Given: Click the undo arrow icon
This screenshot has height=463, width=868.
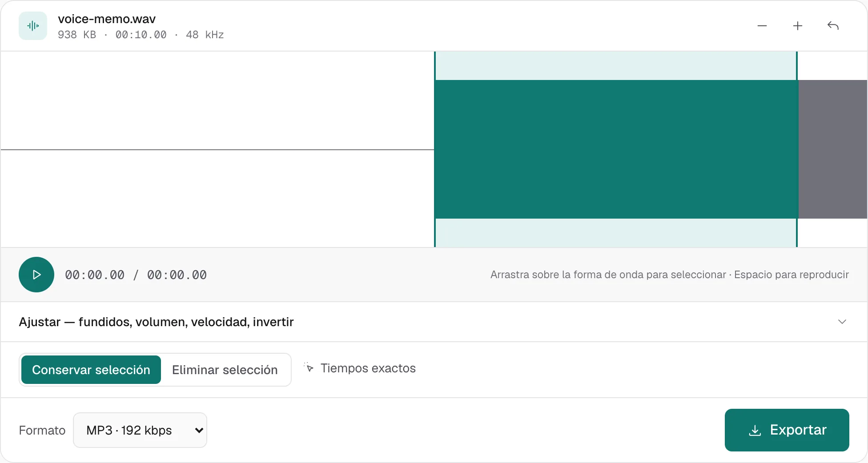Looking at the screenshot, I should click(x=833, y=26).
